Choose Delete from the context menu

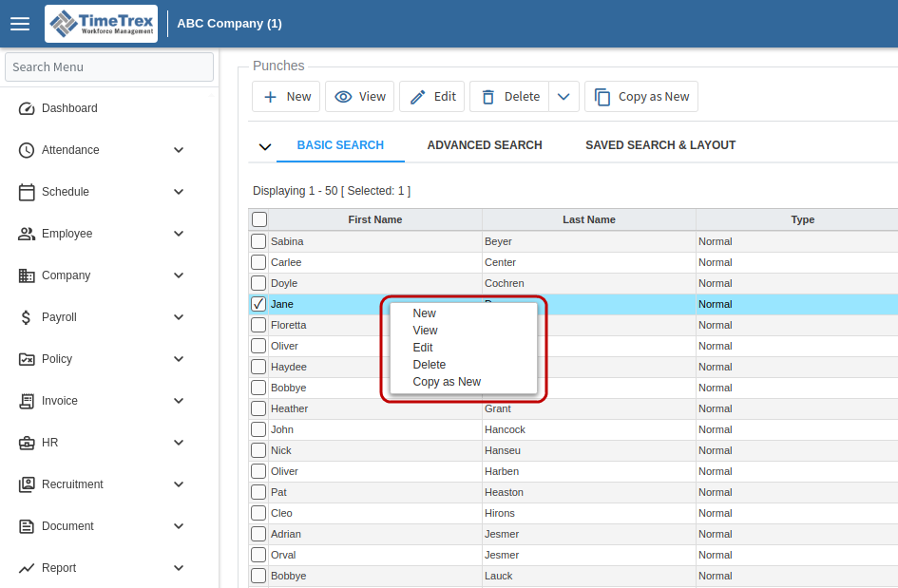coord(464,365)
